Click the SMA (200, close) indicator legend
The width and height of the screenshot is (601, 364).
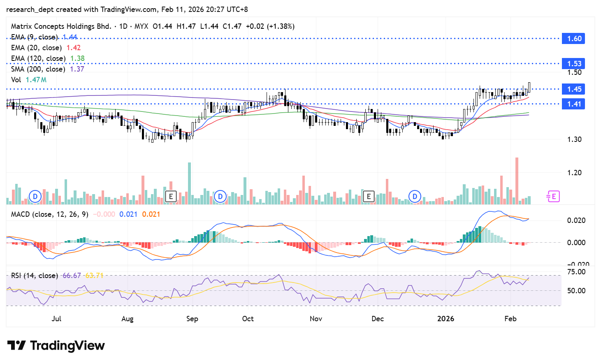tap(38, 69)
